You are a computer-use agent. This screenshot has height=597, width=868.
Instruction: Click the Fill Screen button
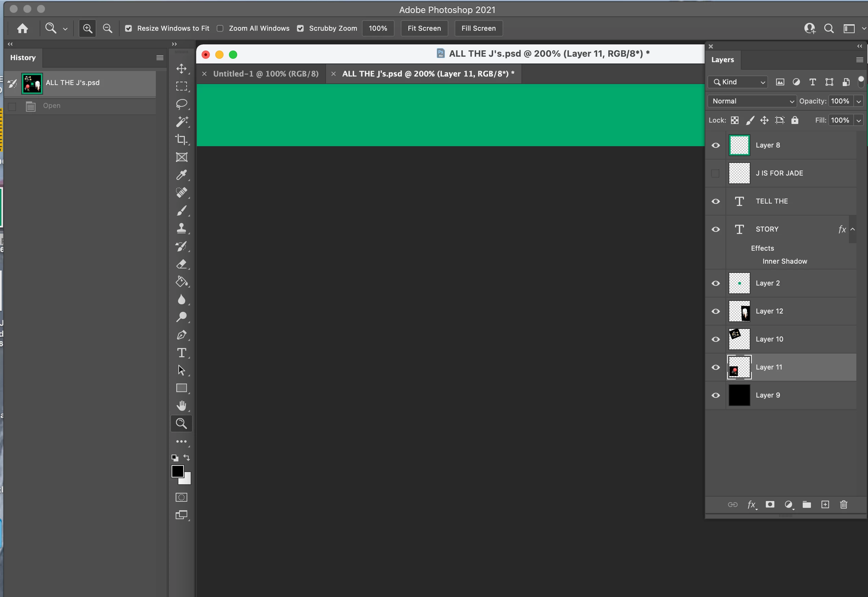click(478, 28)
